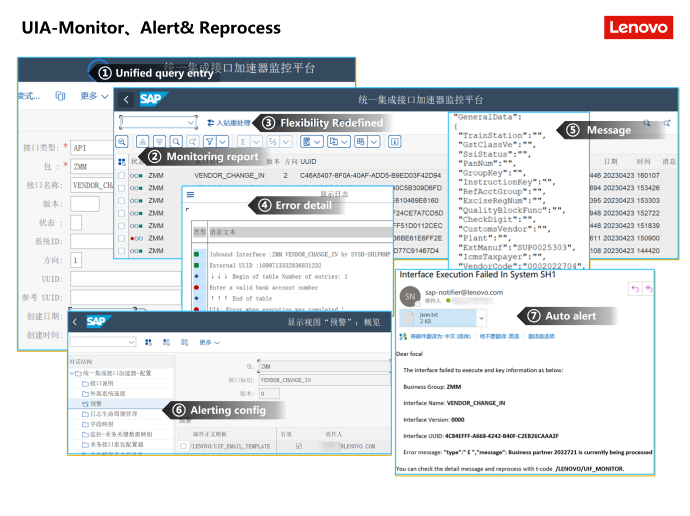The image size is (690, 516).
Task: Click the first table-view icon in alerting config toolbar
Action: pyautogui.click(x=149, y=342)
